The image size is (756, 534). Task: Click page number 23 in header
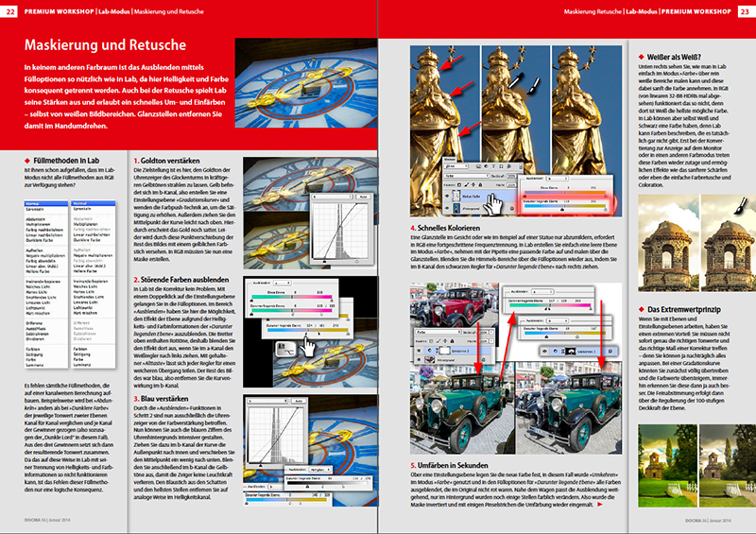tap(746, 11)
